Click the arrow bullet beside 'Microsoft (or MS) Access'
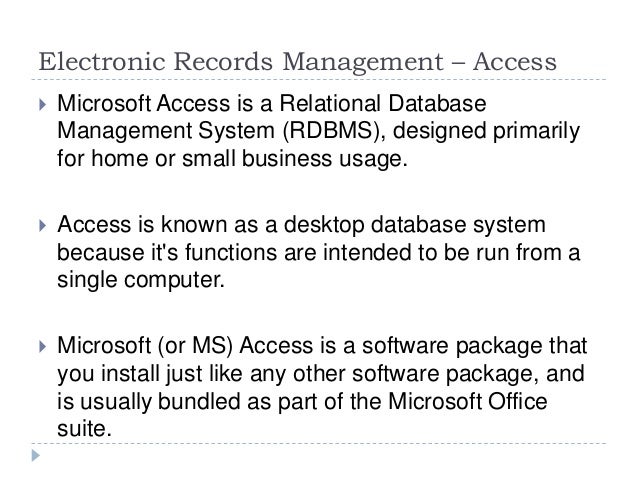Viewport: 638px width, 479px height. tap(43, 346)
